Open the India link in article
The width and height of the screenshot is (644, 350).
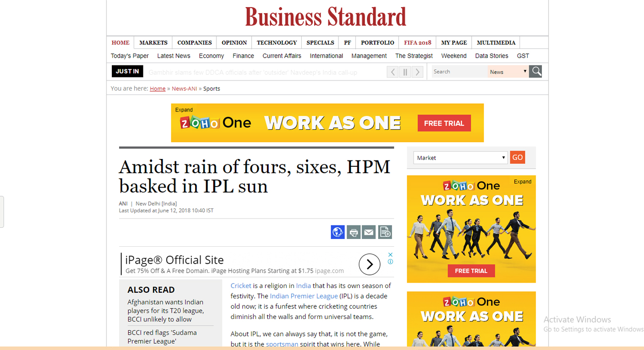click(304, 286)
